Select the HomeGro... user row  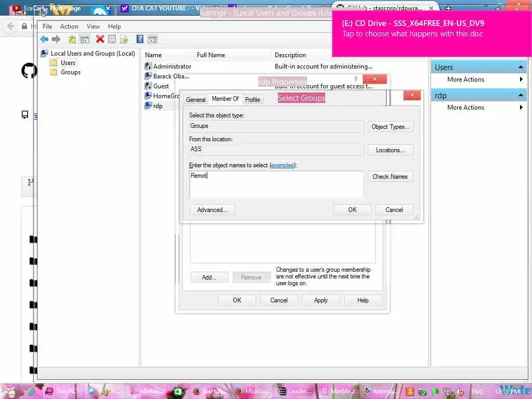[162, 96]
